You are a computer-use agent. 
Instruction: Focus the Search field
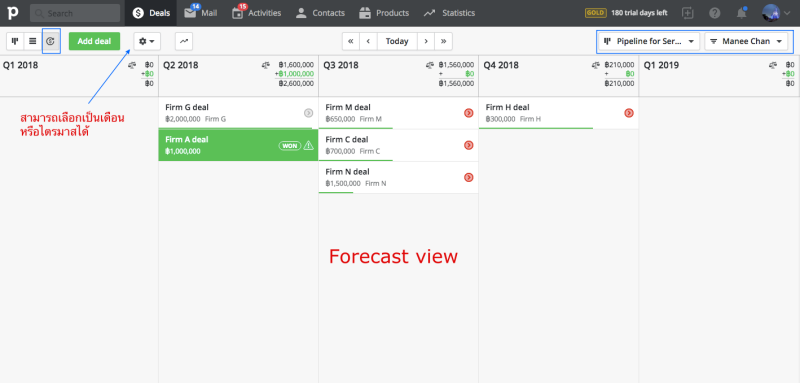click(x=75, y=13)
